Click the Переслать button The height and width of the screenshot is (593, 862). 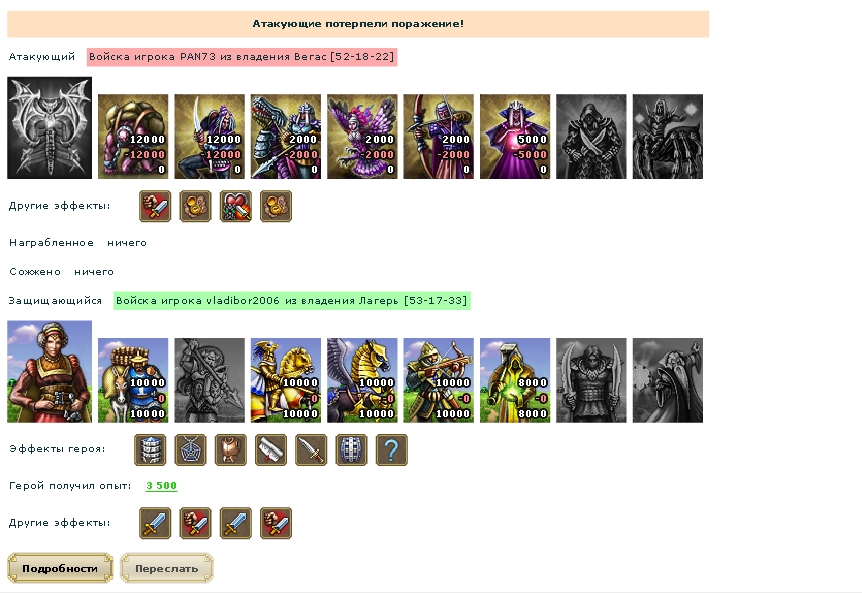167,568
